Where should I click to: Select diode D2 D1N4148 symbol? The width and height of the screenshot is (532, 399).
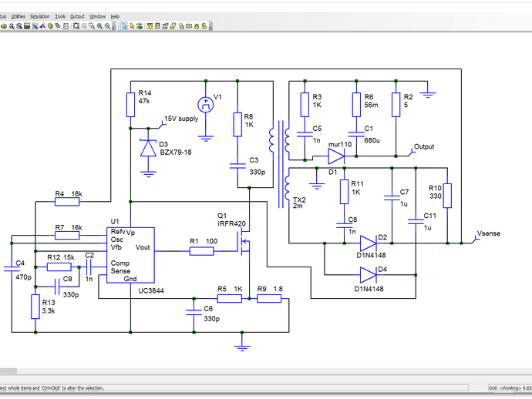click(x=368, y=243)
